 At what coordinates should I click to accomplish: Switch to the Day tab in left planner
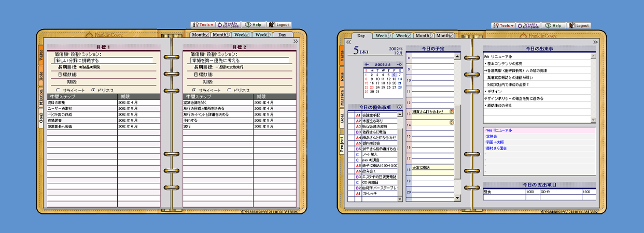point(282,35)
